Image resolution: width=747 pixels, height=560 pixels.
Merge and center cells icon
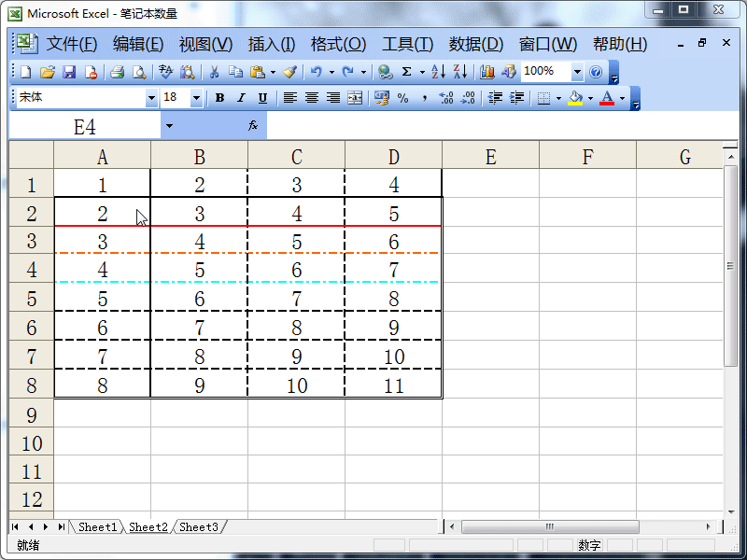(355, 98)
